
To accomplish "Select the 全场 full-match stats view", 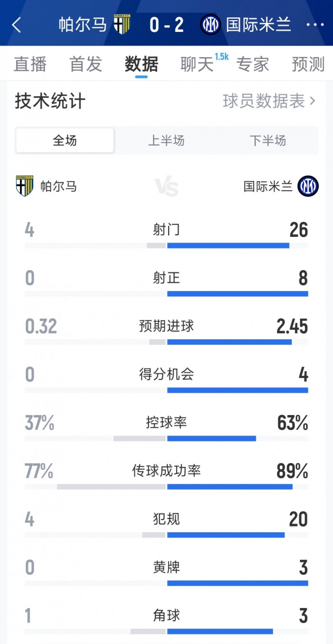I will point(64,140).
